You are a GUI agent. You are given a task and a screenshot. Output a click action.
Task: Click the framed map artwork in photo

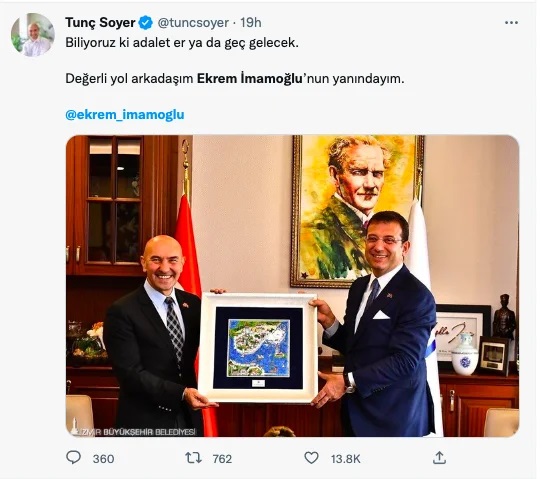click(x=258, y=348)
